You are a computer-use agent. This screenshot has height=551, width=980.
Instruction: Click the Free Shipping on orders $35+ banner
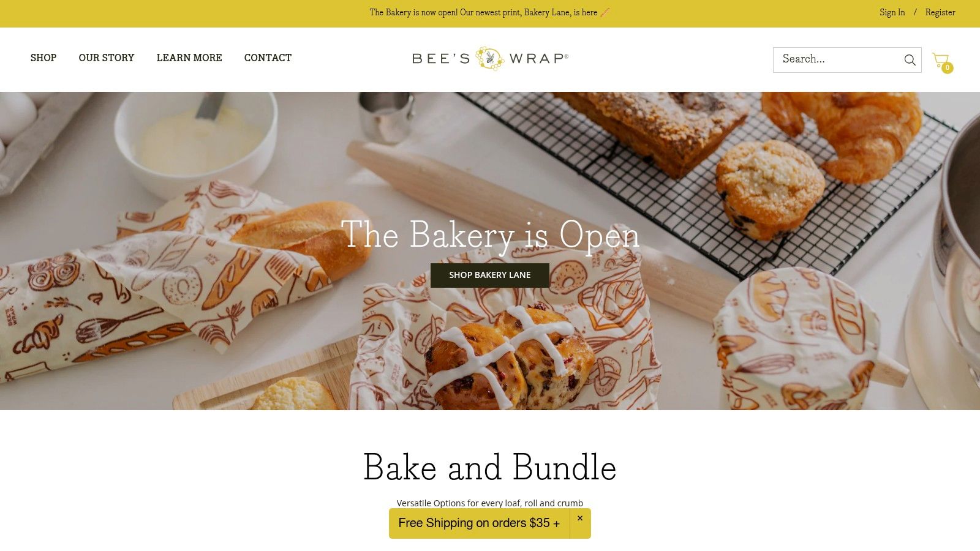point(479,523)
